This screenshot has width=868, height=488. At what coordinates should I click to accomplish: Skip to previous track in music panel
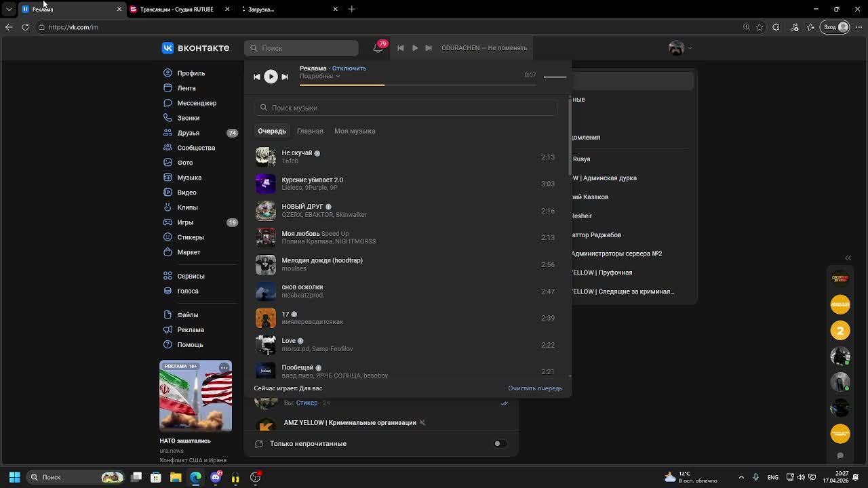[x=257, y=77]
